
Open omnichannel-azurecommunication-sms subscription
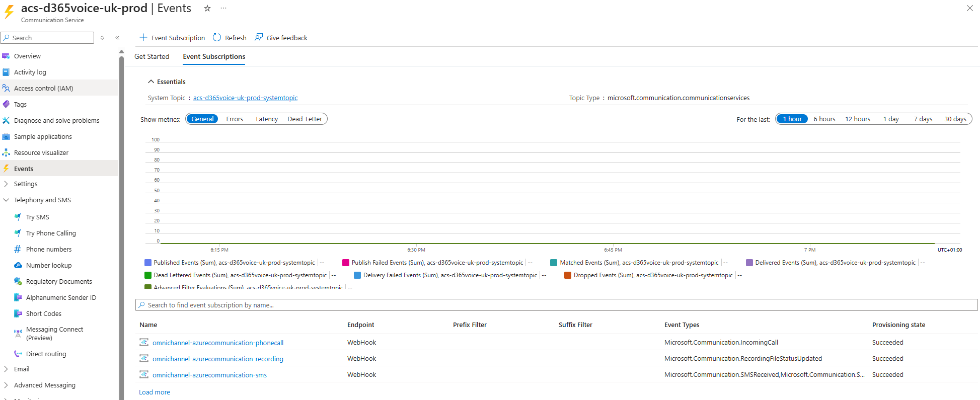click(x=209, y=375)
